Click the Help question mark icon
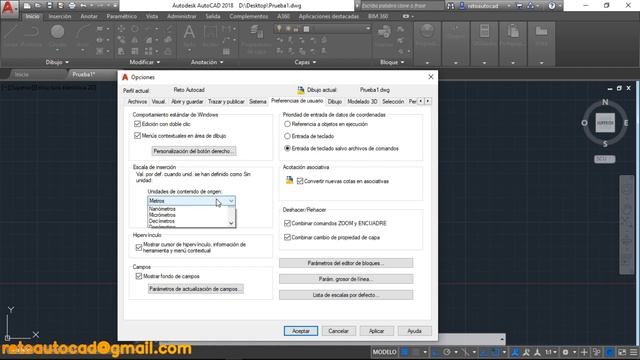This screenshot has width=640, height=360. 551,6
